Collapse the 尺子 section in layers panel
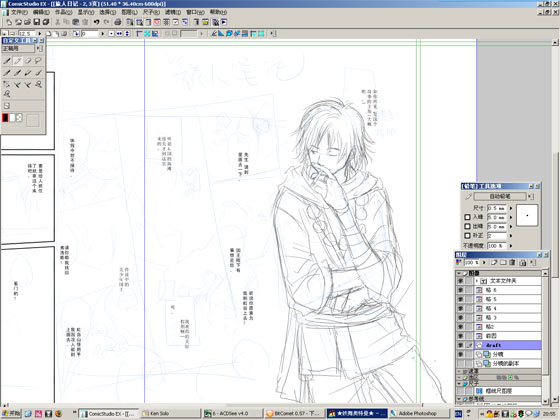The image size is (560, 420). 459,384
